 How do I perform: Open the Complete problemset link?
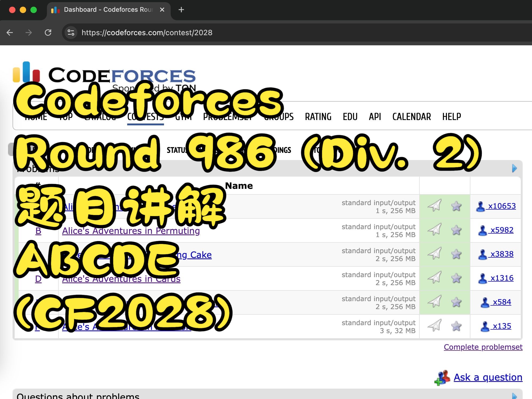pyautogui.click(x=483, y=347)
